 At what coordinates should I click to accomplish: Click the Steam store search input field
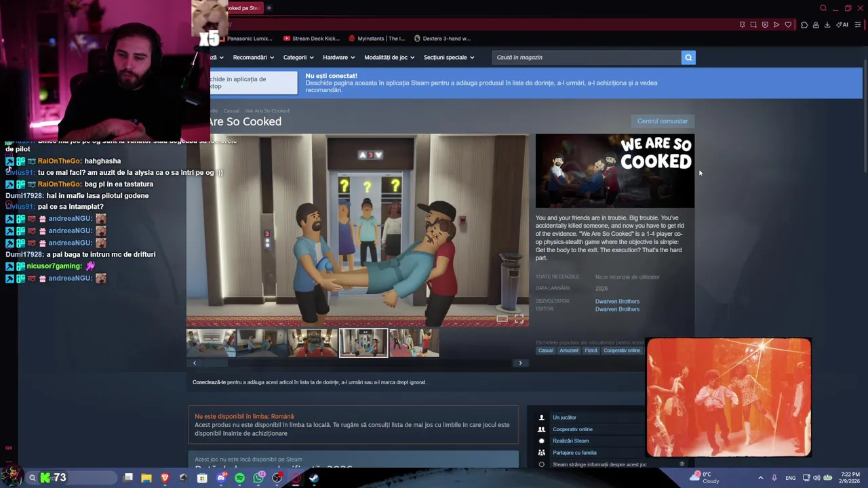pyautogui.click(x=587, y=58)
